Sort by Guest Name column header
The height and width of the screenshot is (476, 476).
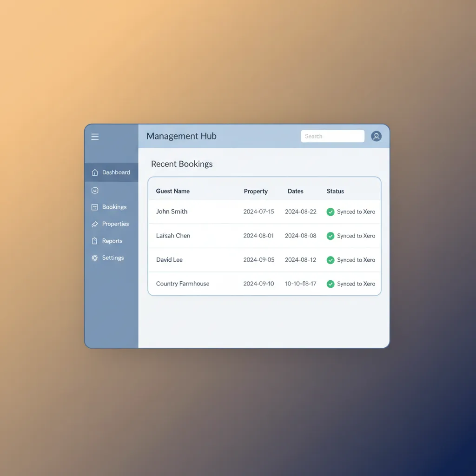[173, 191]
